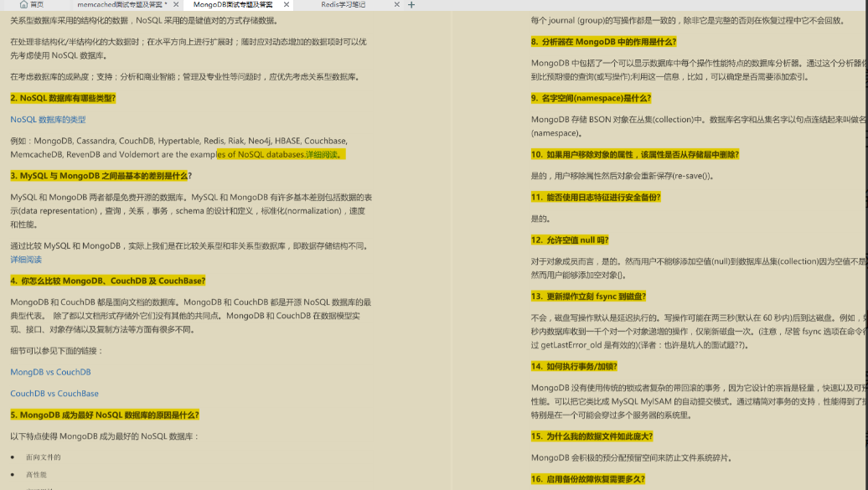Click the line starting '每个 journal (group)的写操作'
The width and height of the screenshot is (868, 490).
tap(688, 20)
